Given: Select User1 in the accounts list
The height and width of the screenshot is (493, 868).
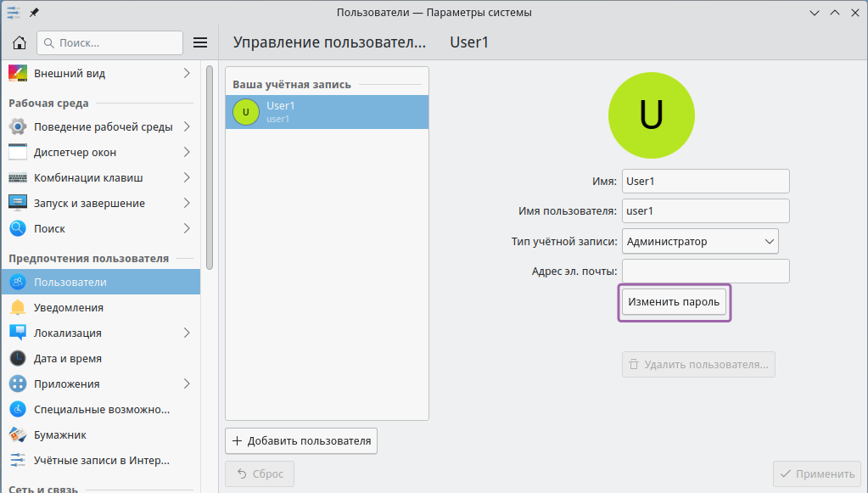Looking at the screenshot, I should [327, 111].
